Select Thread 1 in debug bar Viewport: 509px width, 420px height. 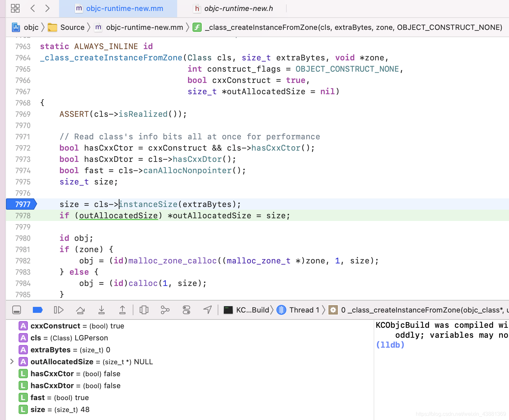click(298, 310)
